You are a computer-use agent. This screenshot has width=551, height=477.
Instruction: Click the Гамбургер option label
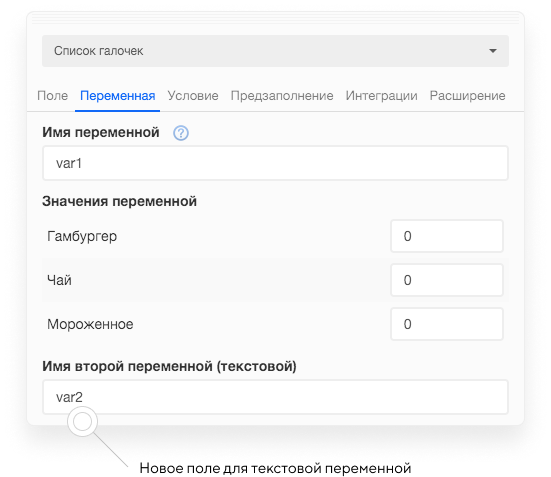point(82,236)
